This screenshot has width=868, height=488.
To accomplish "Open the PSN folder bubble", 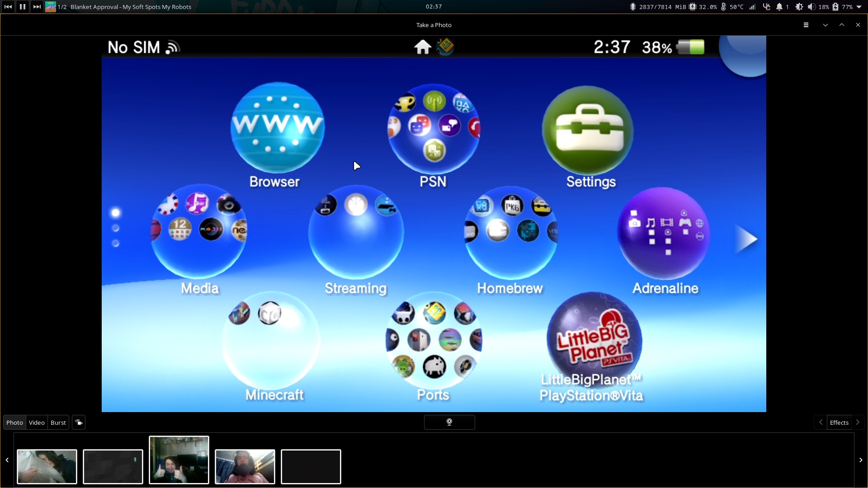I will point(433,129).
